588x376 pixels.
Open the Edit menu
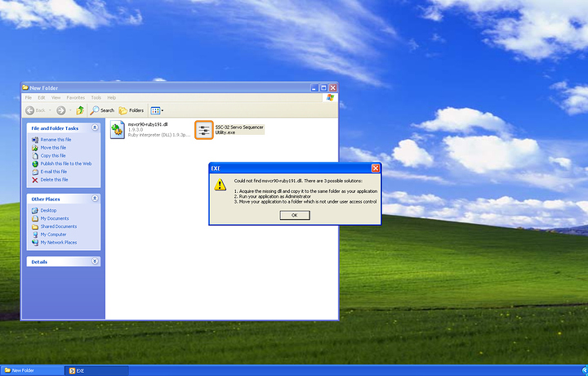pos(42,97)
